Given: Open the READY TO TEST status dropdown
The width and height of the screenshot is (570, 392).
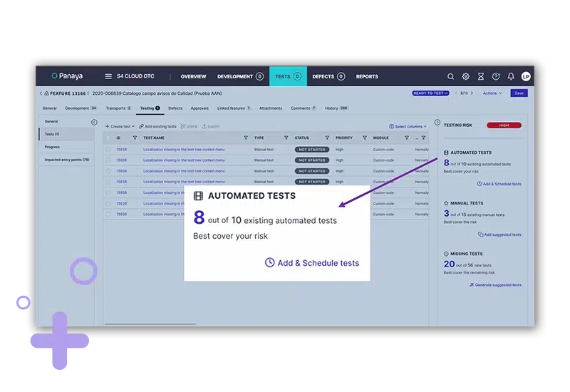Looking at the screenshot, I should (x=430, y=93).
